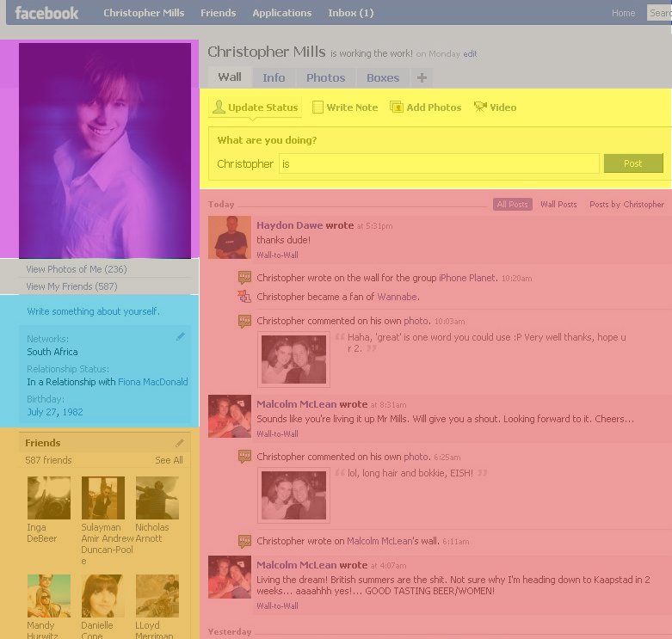Open Danielle Cope friend thumbnail
The width and height of the screenshot is (672, 639).
click(103, 596)
